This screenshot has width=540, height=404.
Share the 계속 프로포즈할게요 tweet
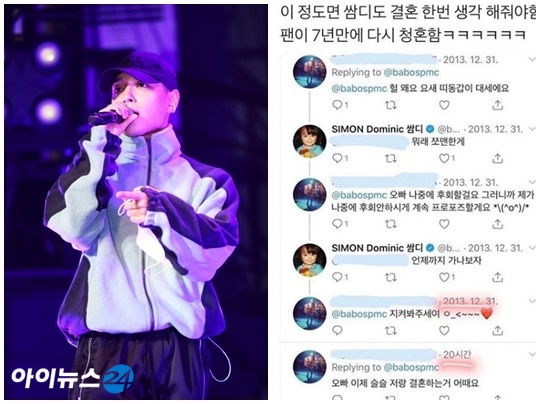pos(497,224)
